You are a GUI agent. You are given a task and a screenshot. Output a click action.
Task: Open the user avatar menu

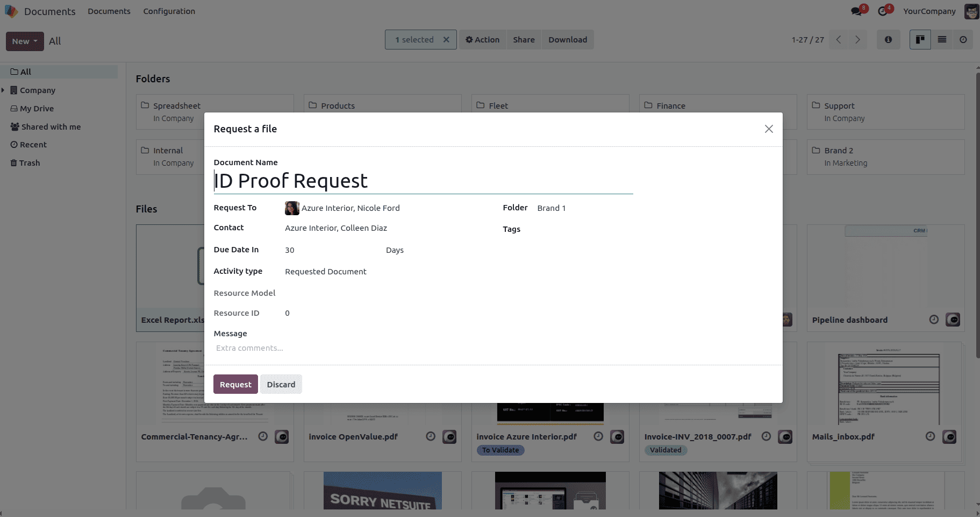pos(971,11)
